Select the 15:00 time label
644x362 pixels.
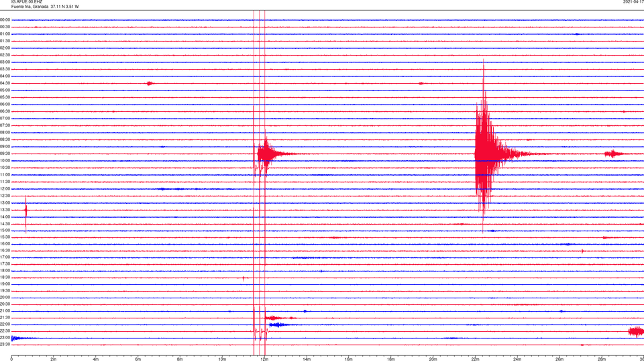coord(5,231)
